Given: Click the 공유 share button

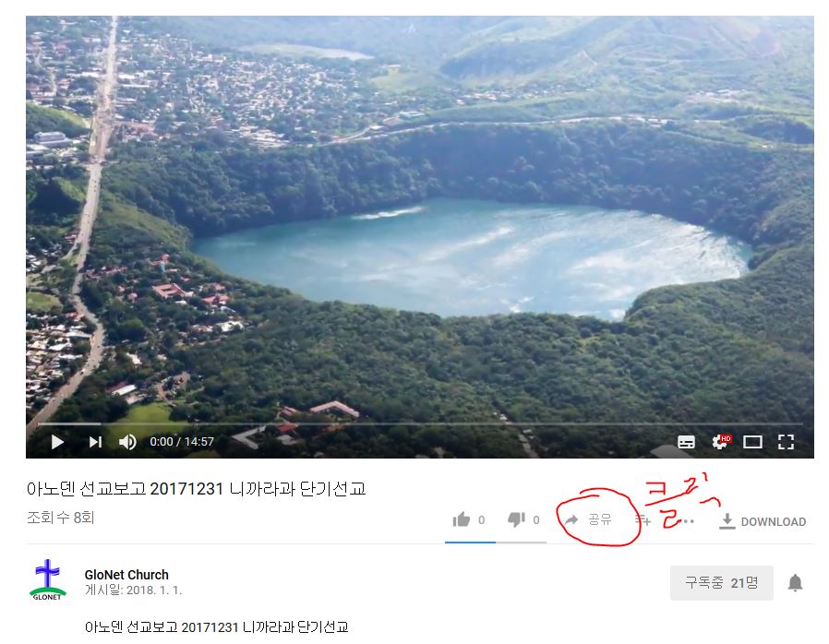Looking at the screenshot, I should tap(588, 519).
